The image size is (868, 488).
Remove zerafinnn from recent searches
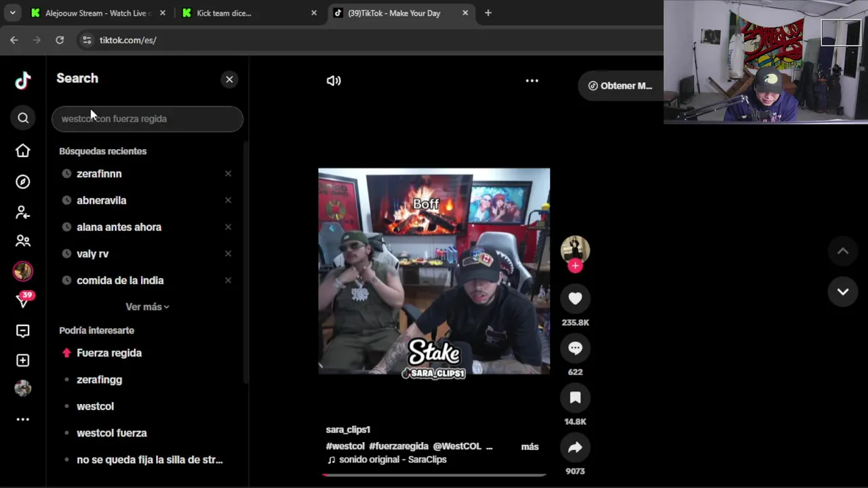click(x=228, y=174)
